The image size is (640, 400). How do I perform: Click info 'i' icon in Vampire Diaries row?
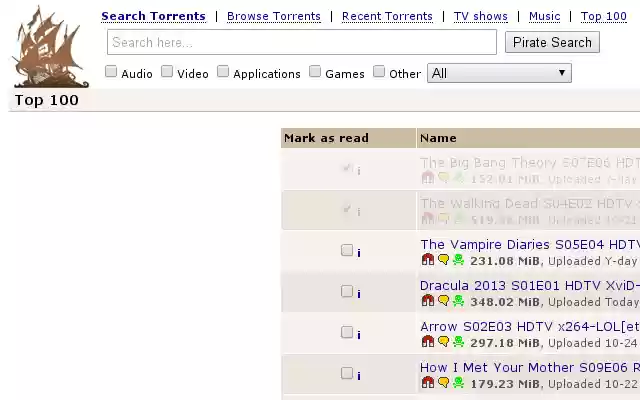(359, 253)
